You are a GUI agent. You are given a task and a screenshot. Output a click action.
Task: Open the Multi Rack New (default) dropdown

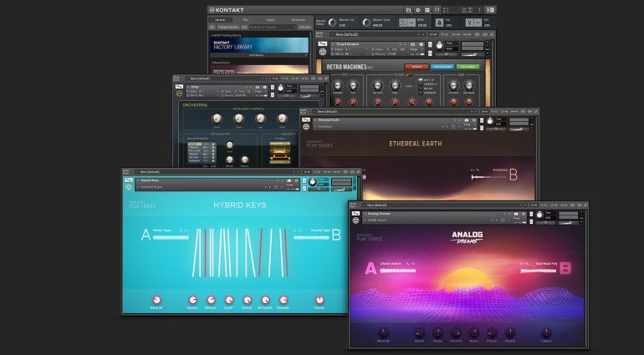380,34
